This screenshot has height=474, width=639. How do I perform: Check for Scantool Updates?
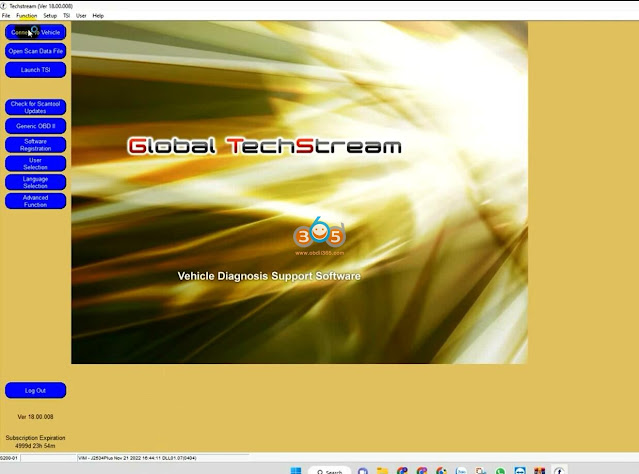tap(35, 107)
